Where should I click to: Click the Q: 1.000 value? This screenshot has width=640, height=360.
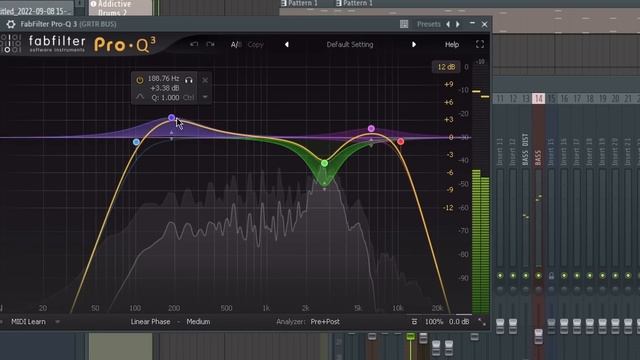coord(165,98)
